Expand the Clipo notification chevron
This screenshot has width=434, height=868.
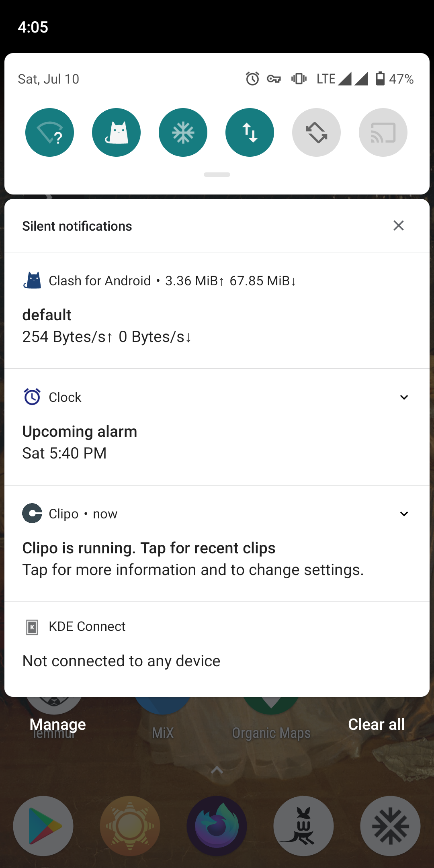pyautogui.click(x=404, y=514)
